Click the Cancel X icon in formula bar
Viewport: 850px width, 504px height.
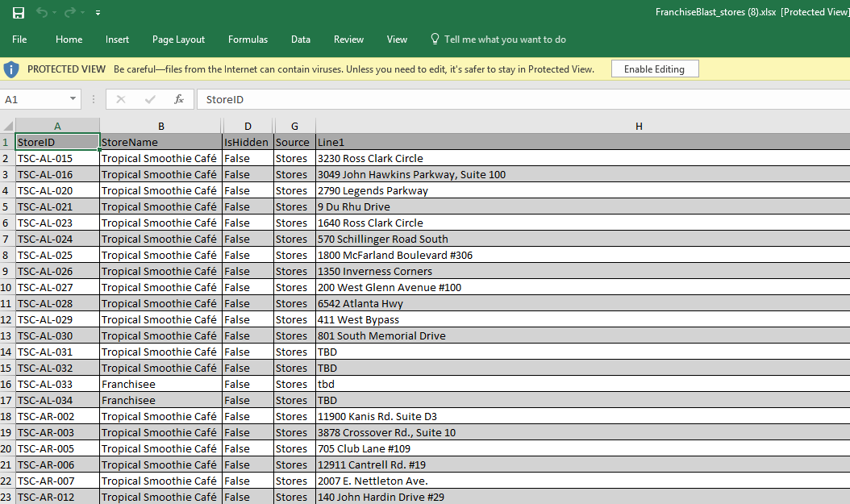121,99
